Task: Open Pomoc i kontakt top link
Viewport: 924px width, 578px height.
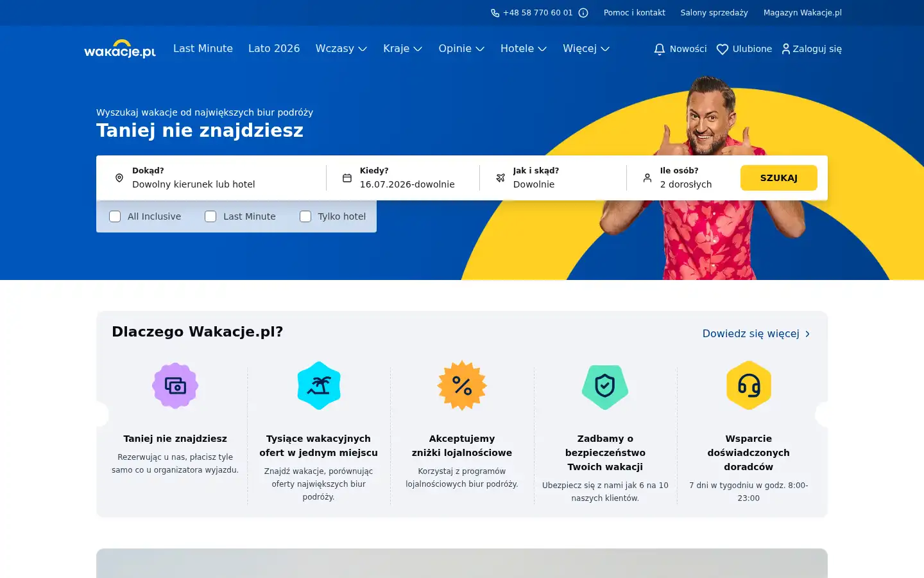Action: point(635,13)
